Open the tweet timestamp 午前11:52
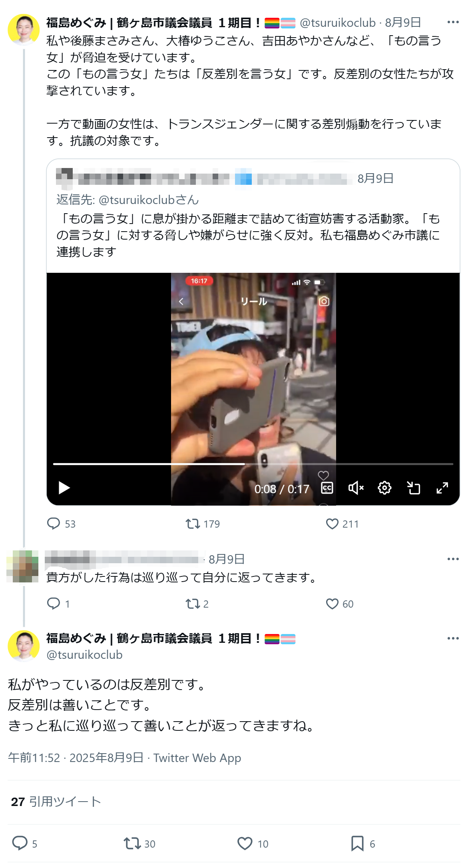The width and height of the screenshot is (472, 868). pyautogui.click(x=34, y=758)
